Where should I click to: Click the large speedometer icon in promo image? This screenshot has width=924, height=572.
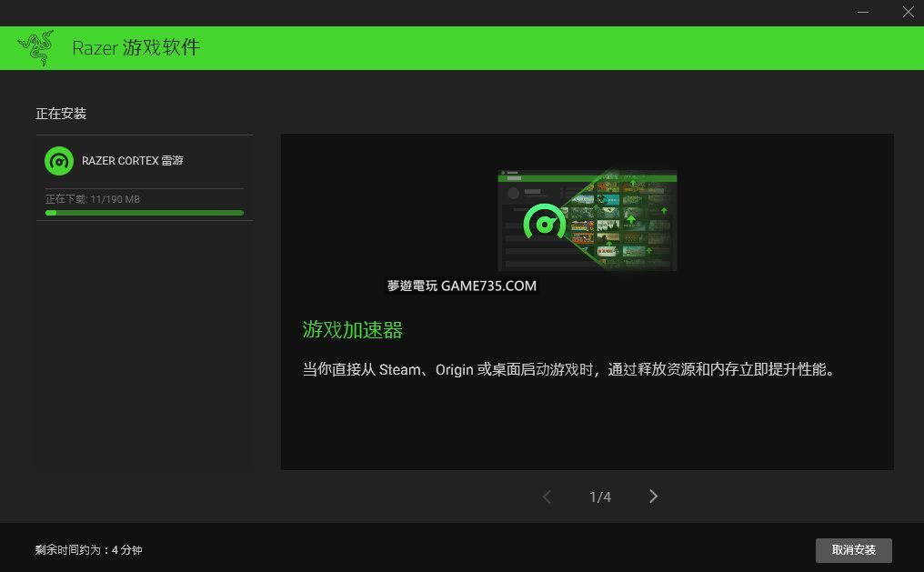(x=545, y=223)
